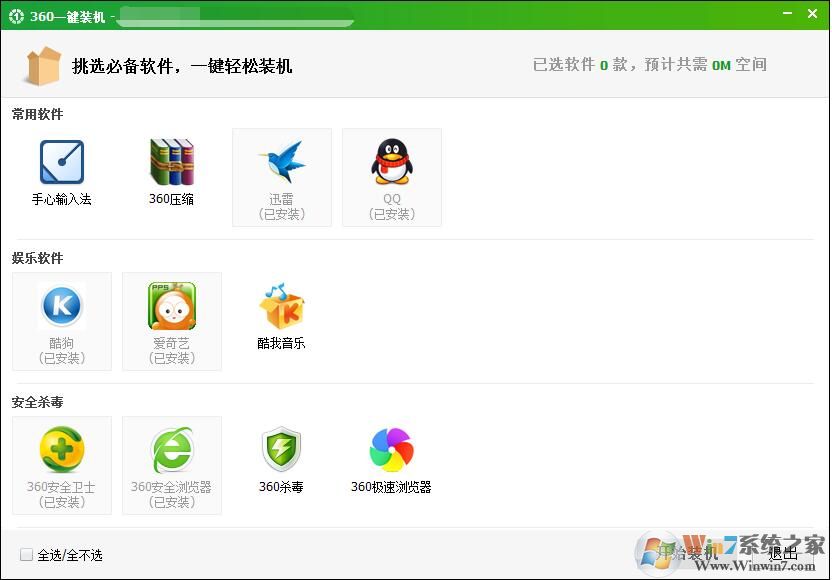Viewport: 832px width, 580px height.
Task: Click the 娱乐软件 section heading
Action: point(38,258)
